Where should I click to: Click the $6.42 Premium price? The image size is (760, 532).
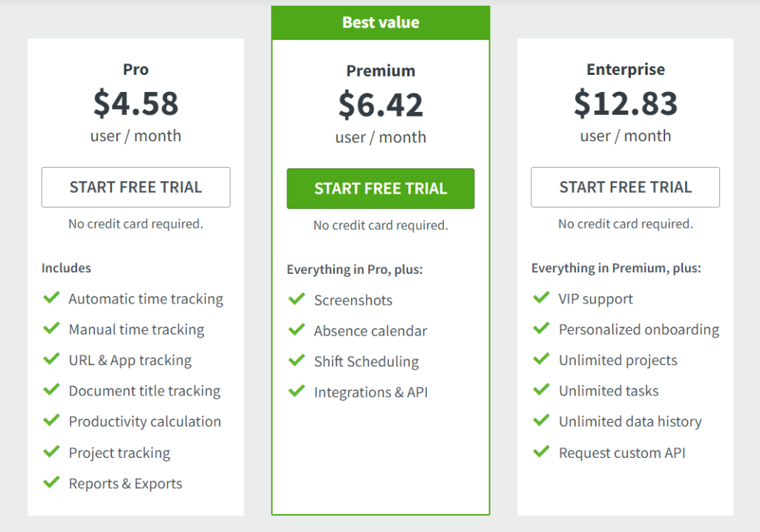tap(381, 105)
